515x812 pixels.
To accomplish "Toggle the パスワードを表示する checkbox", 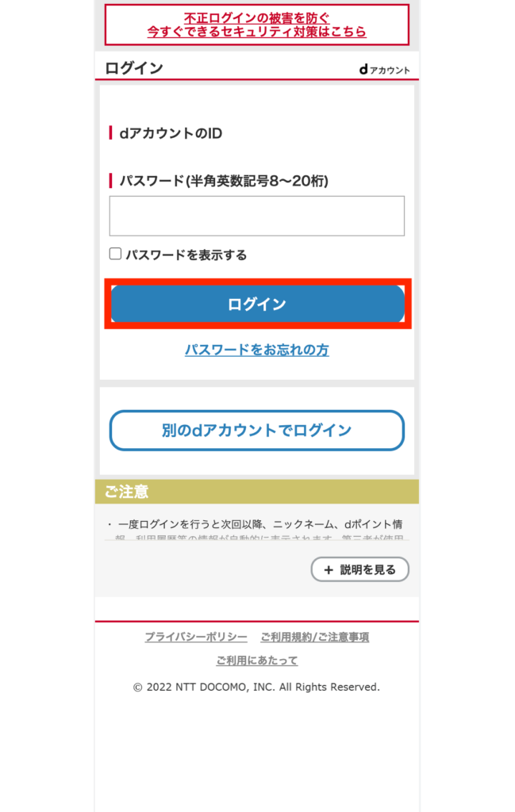I will [116, 254].
